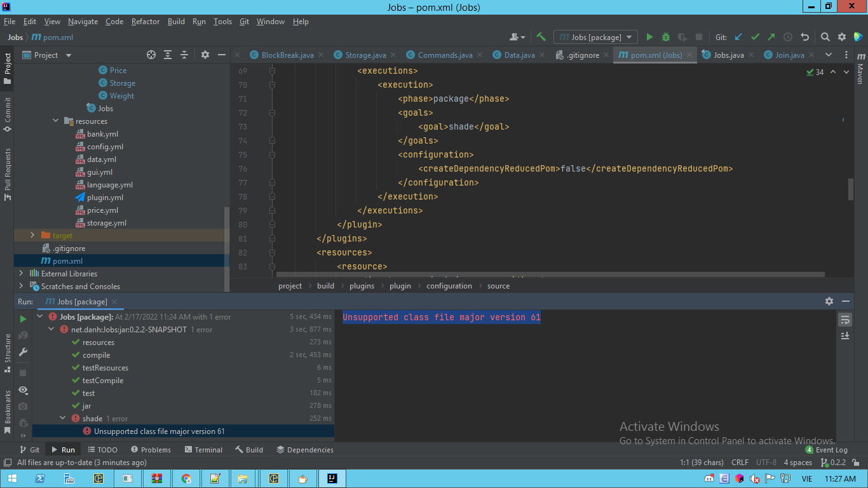Viewport: 868px width, 488px height.
Task: Switch to the Jobs.java editor tab
Action: coord(728,55)
